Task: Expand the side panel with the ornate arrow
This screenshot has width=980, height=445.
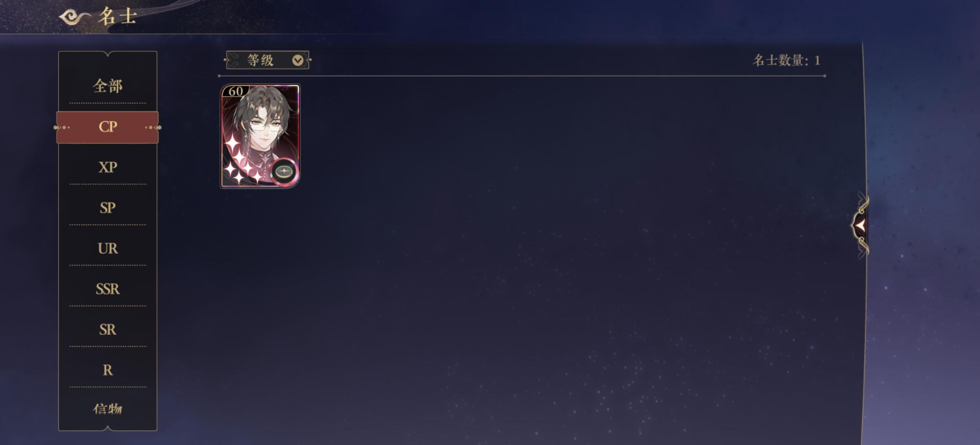Action: [860, 225]
